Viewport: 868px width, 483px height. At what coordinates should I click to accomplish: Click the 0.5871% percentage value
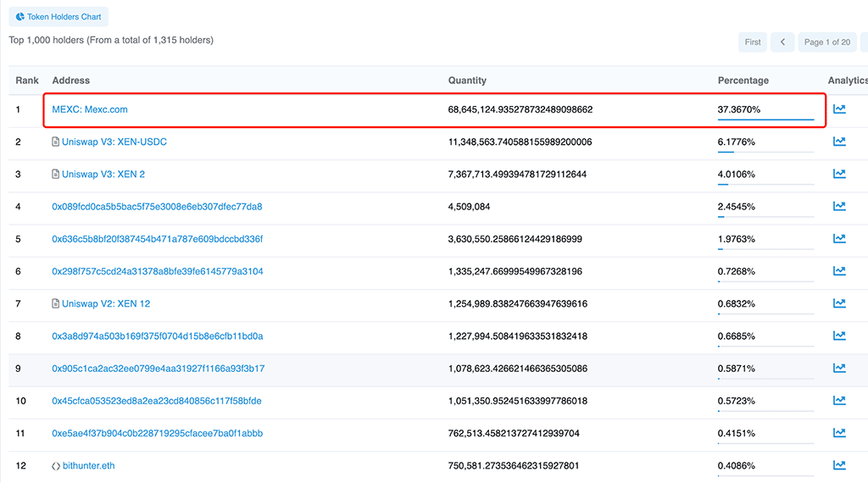point(737,368)
